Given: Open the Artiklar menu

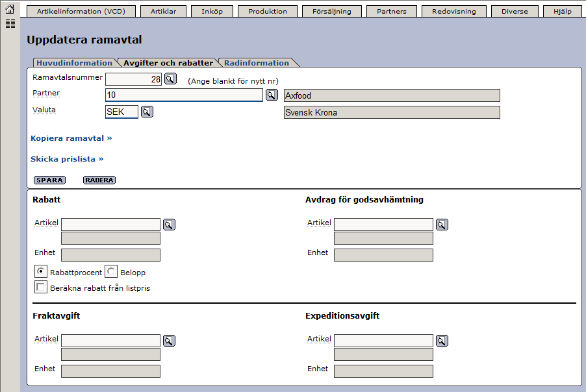Looking at the screenshot, I should pyautogui.click(x=163, y=11).
